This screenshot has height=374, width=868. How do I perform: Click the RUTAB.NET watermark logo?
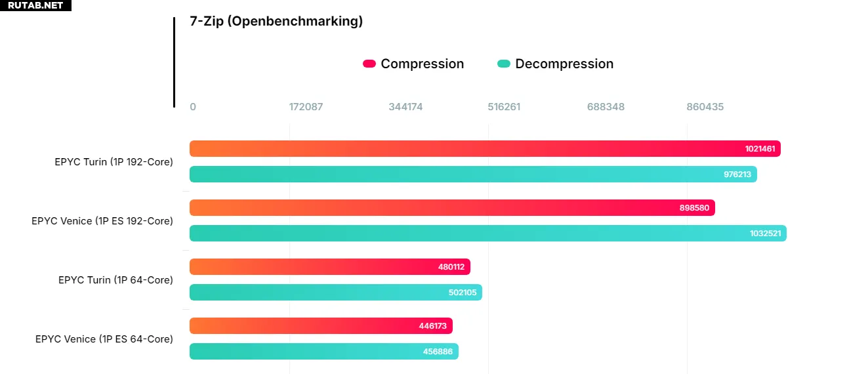coord(35,5)
